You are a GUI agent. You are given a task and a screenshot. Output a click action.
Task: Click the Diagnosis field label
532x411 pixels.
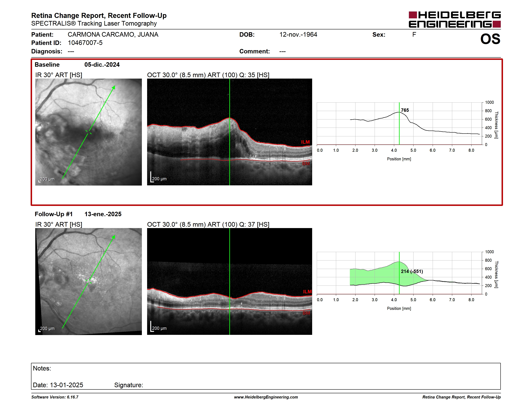click(x=47, y=51)
